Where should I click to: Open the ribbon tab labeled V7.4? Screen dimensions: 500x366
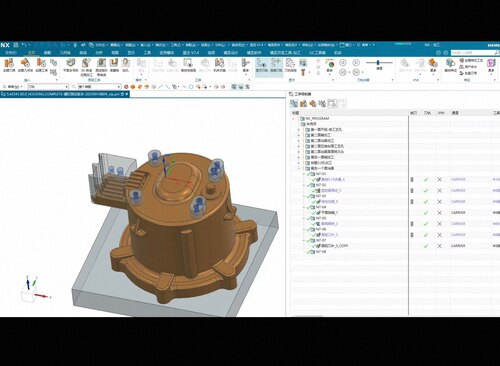coord(191,53)
